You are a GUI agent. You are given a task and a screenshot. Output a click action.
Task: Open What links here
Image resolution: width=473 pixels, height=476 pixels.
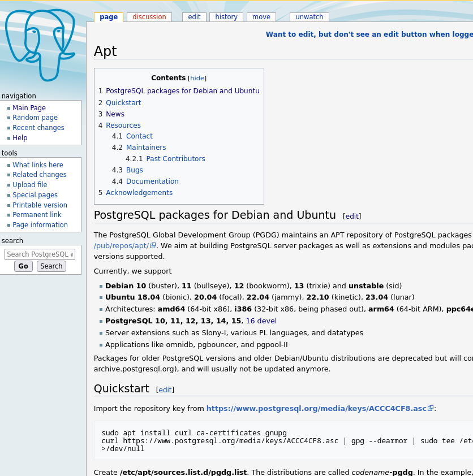[x=38, y=165]
